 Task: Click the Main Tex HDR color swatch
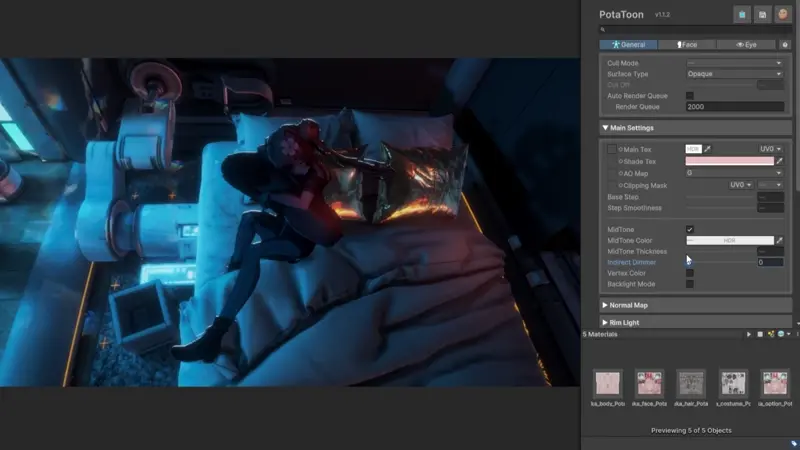693,149
